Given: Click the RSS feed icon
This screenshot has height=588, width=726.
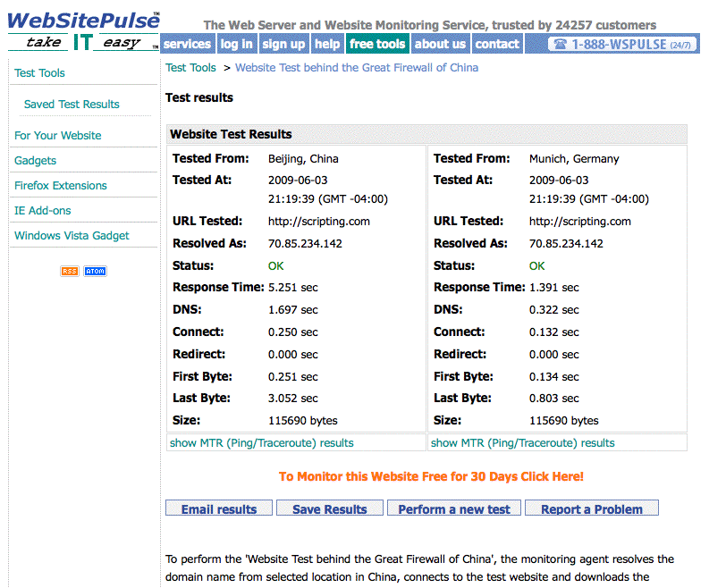Looking at the screenshot, I should click(x=69, y=271).
